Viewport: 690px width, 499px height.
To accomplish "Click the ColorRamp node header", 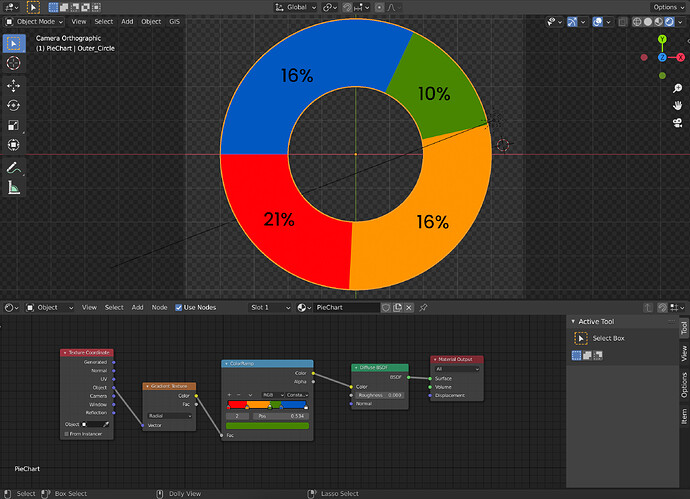I will 267,363.
